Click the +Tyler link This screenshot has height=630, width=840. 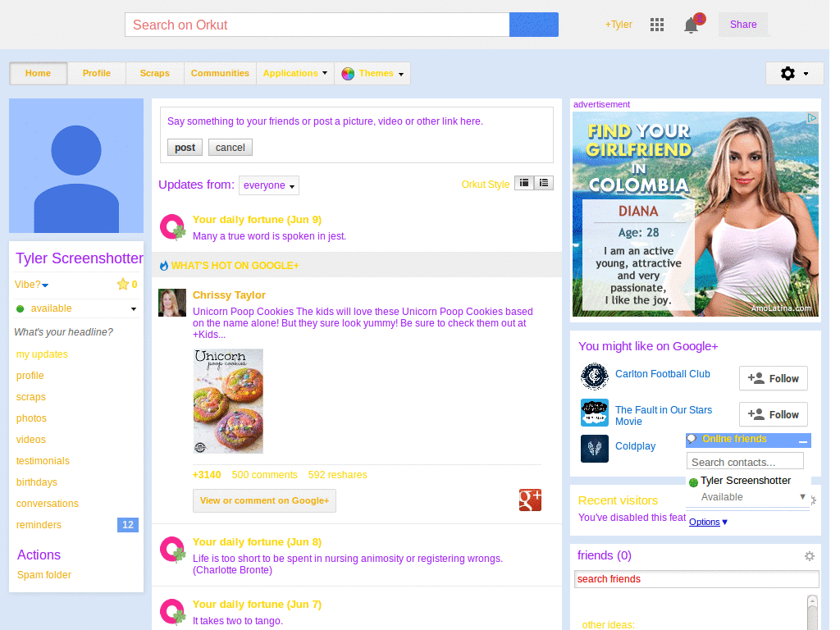(619, 25)
